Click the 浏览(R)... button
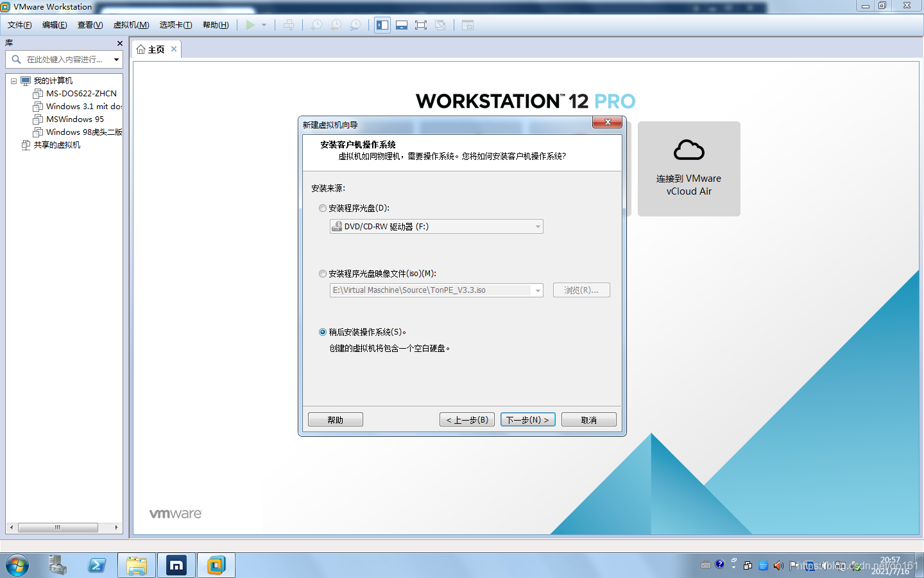This screenshot has height=578, width=924. pyautogui.click(x=581, y=290)
